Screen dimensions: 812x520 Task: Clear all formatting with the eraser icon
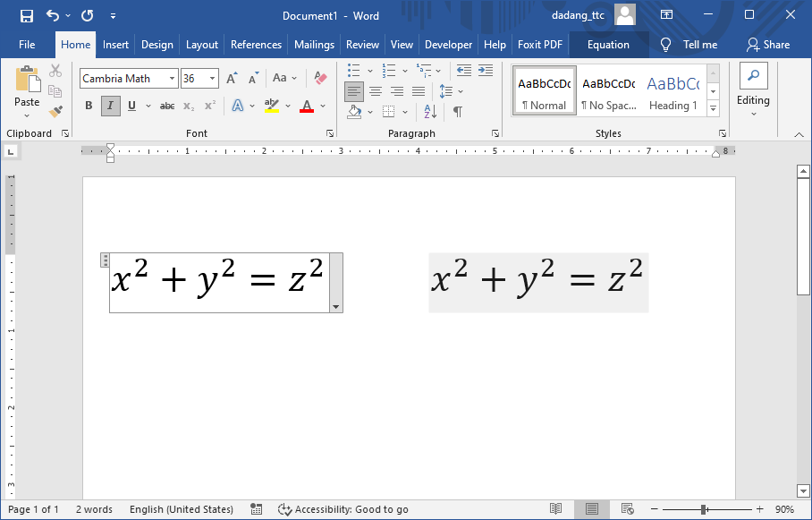point(319,79)
